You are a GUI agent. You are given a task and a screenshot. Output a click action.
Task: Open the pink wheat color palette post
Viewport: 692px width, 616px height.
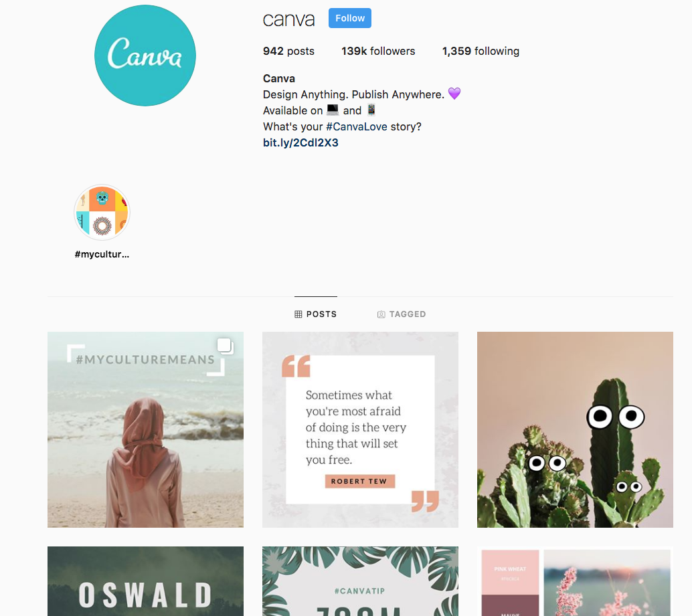(575, 581)
